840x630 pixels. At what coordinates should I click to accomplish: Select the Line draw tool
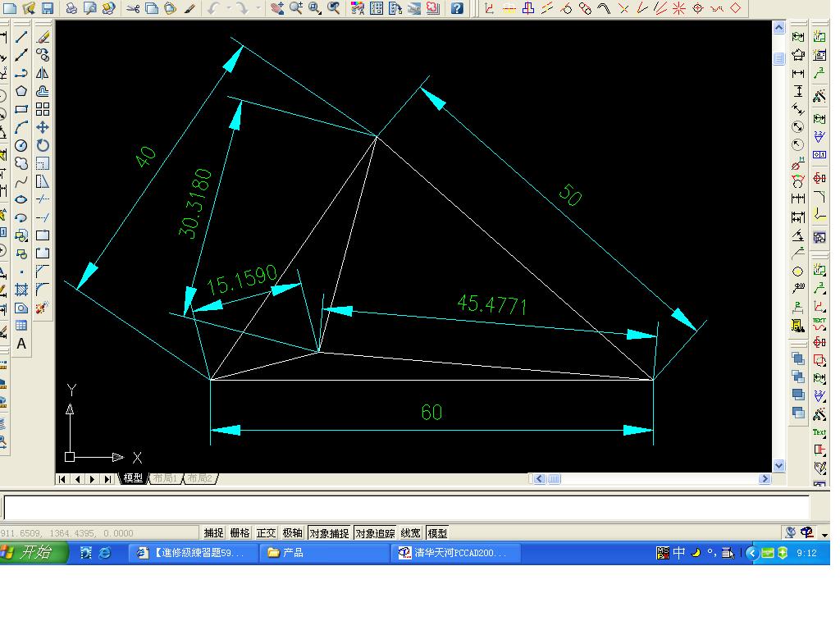click(21, 37)
